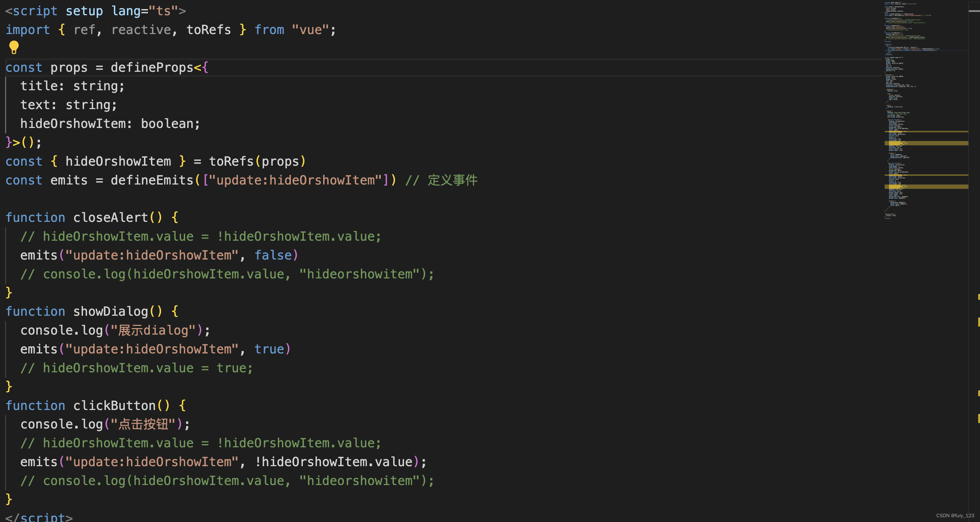Click the 'showDialog' function name
Viewport: 980px width, 522px height.
pyautogui.click(x=110, y=311)
